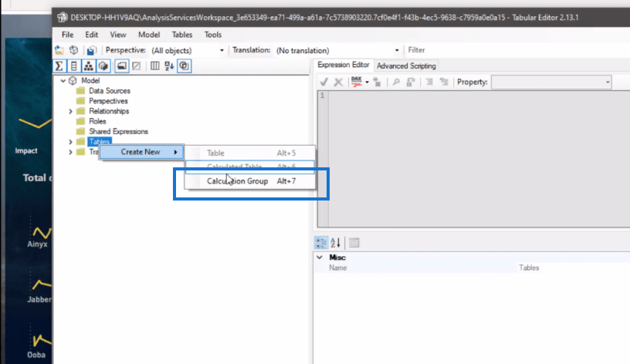
Task: Select Calculation Group from context menu
Action: (237, 181)
